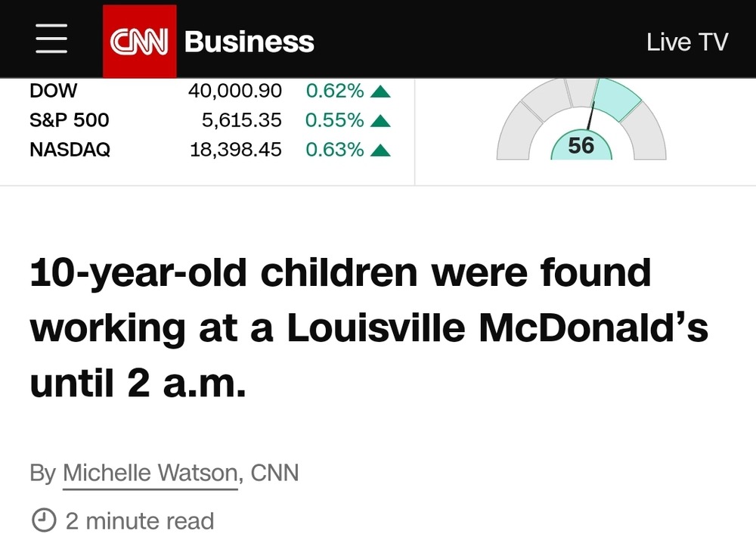
Task: Click the NASDAQ value 18,398.45
Action: (235, 150)
